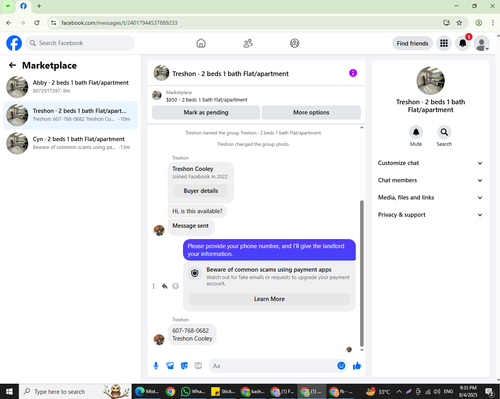500x399 pixels.
Task: Click the 607-768-0682 message text
Action: (x=190, y=331)
